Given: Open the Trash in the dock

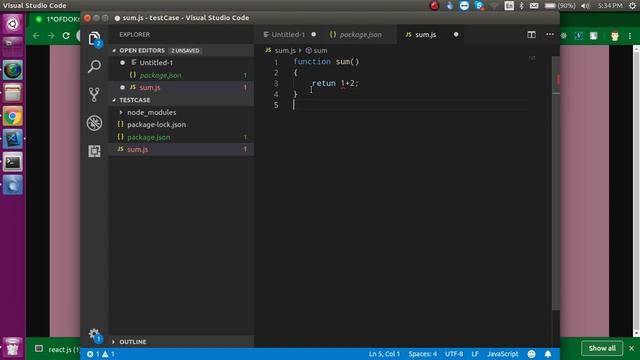Looking at the screenshot, I should coord(13,347).
